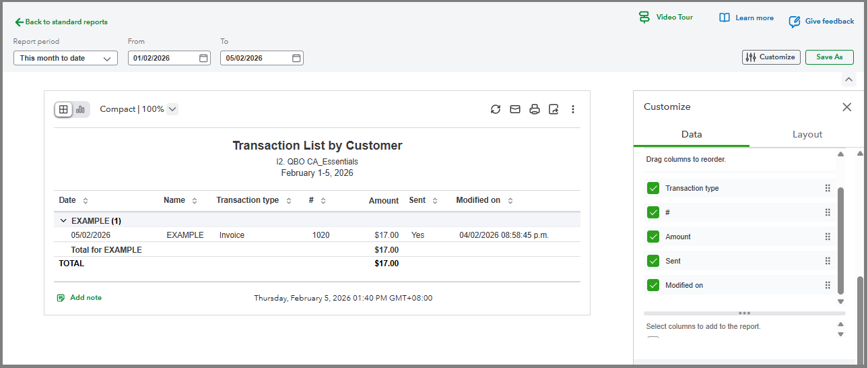Screen dimensions: 868x368
Task: Switch to the Layout tab
Action: (807, 134)
